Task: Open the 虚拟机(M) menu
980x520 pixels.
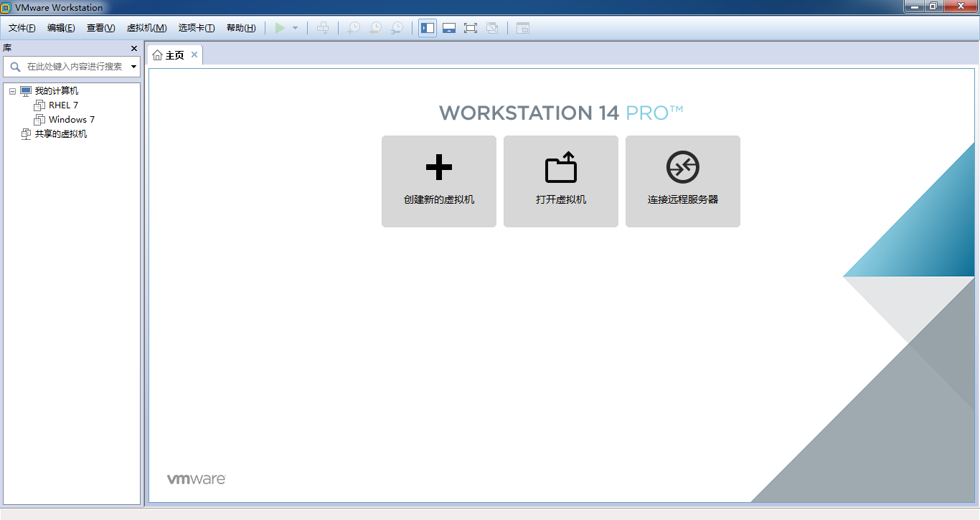Action: click(147, 28)
